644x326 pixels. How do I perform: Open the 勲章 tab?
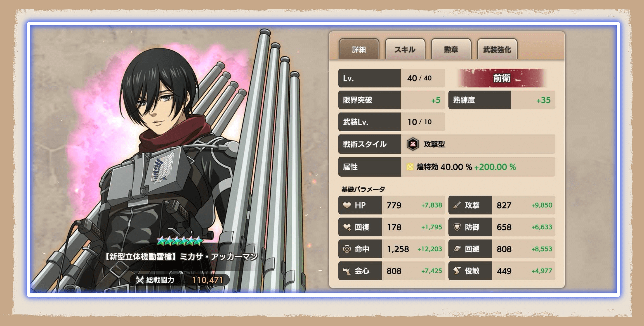click(x=451, y=49)
